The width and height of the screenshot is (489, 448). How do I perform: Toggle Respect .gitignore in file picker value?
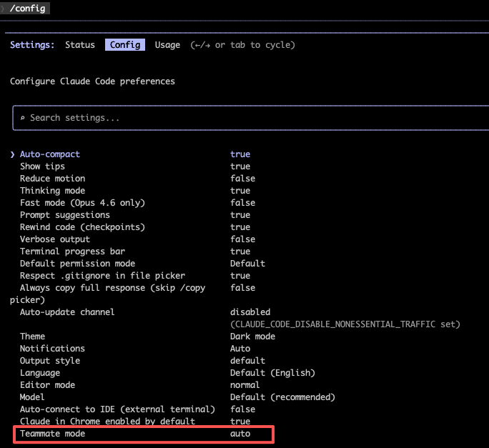(240, 276)
